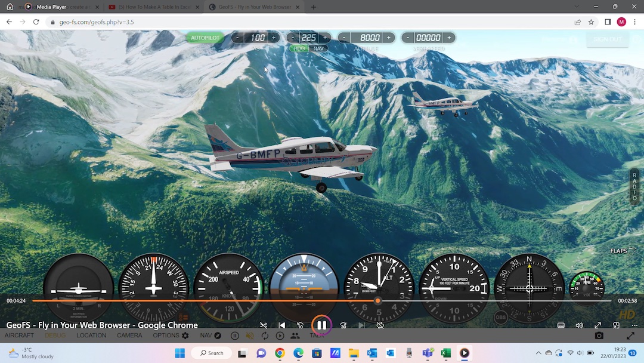Click the GeoFS flight recorder play icon

[x=280, y=336]
